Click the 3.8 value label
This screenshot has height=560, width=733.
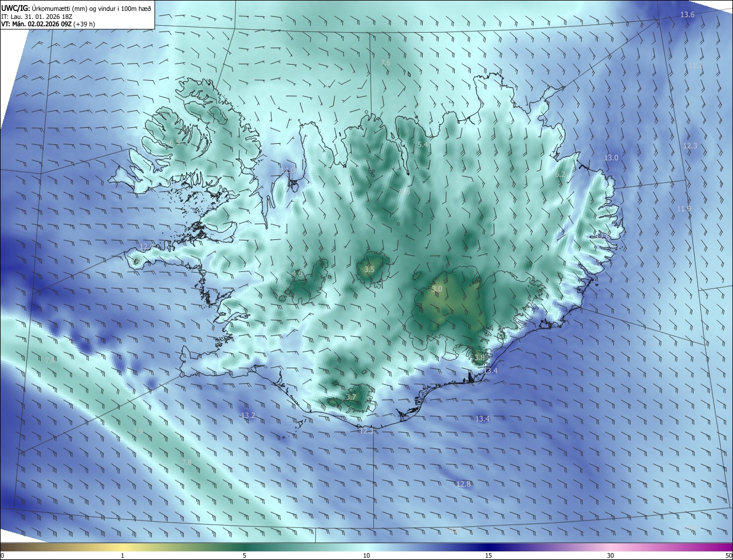click(x=479, y=357)
